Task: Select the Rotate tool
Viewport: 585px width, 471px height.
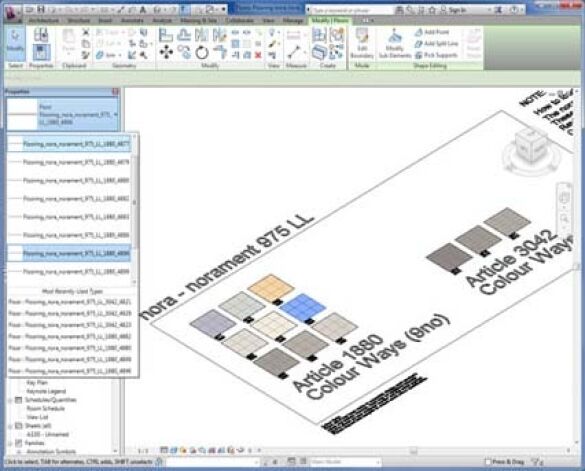Action: (x=202, y=52)
